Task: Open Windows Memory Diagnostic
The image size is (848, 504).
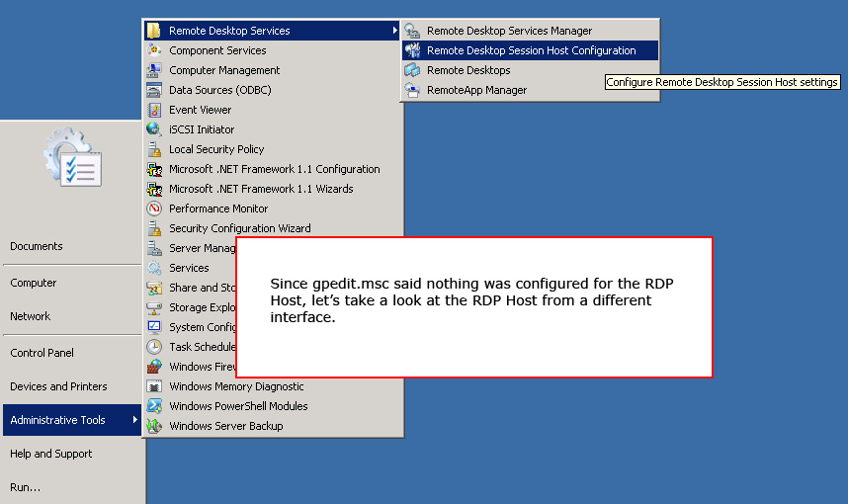Action: 273,386
